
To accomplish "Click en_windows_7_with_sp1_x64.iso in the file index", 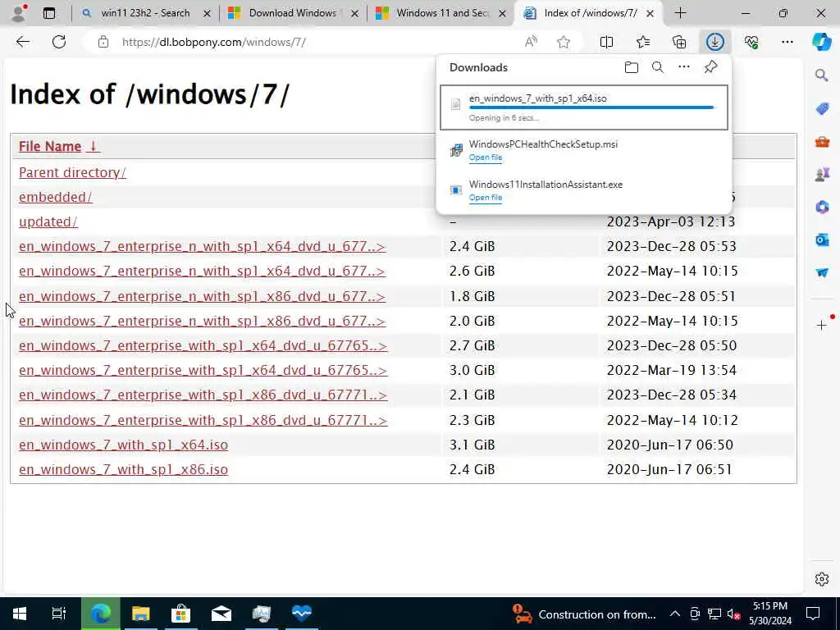I will [x=123, y=445].
